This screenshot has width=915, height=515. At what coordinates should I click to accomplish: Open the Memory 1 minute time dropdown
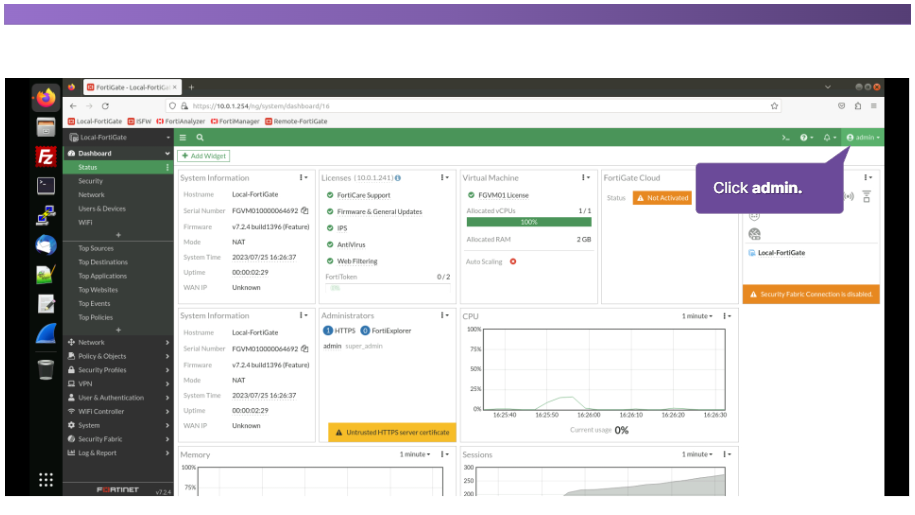pyautogui.click(x=415, y=454)
